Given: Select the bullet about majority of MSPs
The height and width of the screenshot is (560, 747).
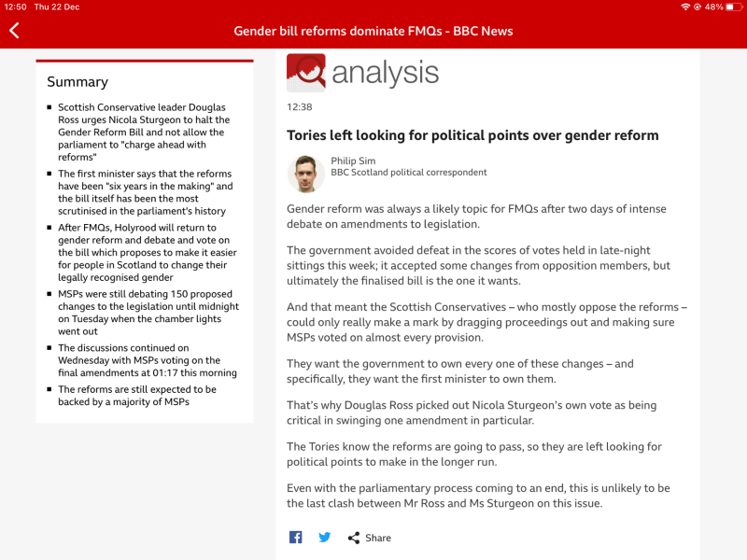Looking at the screenshot, I should coord(137,396).
